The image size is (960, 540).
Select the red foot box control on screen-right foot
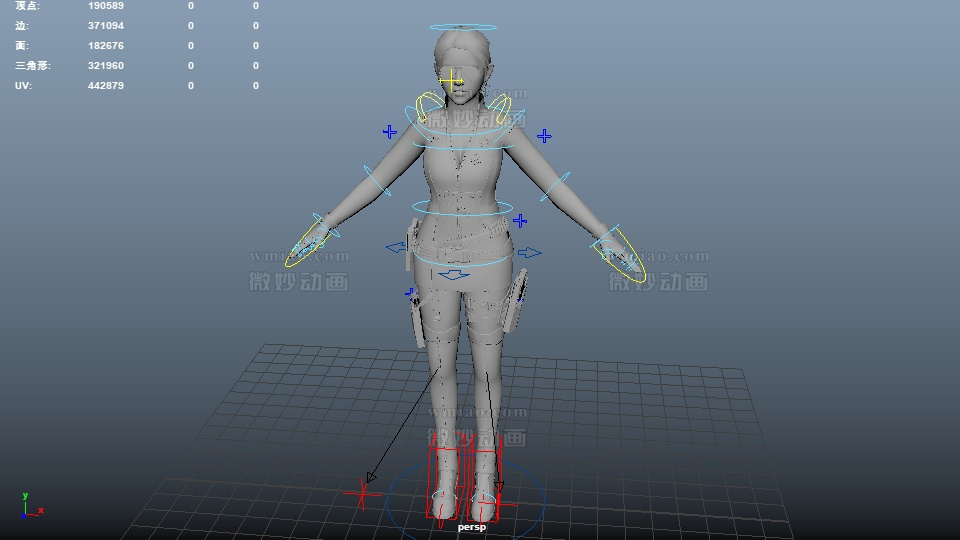[x=485, y=482]
